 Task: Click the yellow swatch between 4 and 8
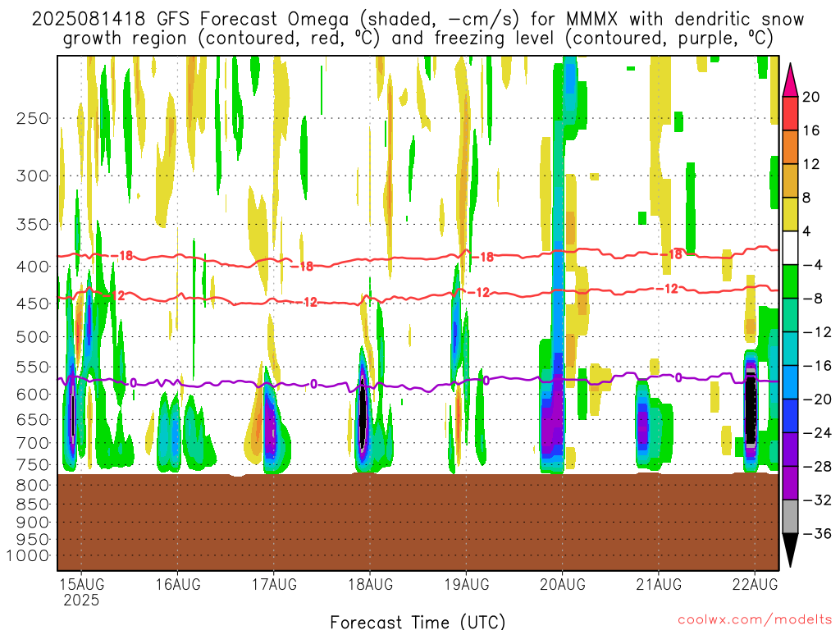coord(790,214)
